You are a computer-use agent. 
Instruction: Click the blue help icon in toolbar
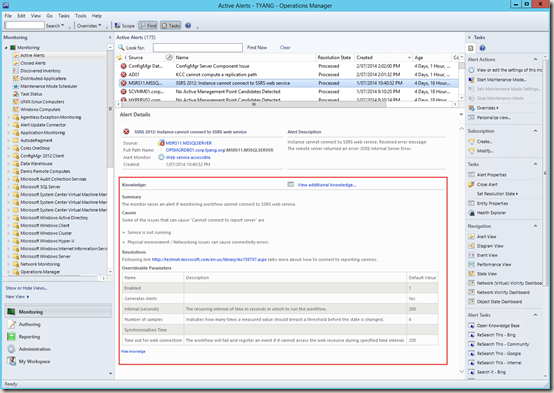(188, 26)
